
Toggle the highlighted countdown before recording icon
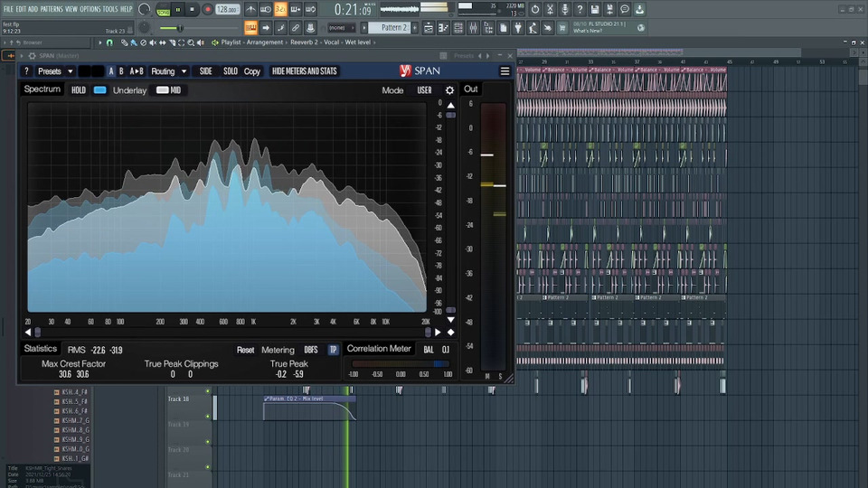point(280,9)
